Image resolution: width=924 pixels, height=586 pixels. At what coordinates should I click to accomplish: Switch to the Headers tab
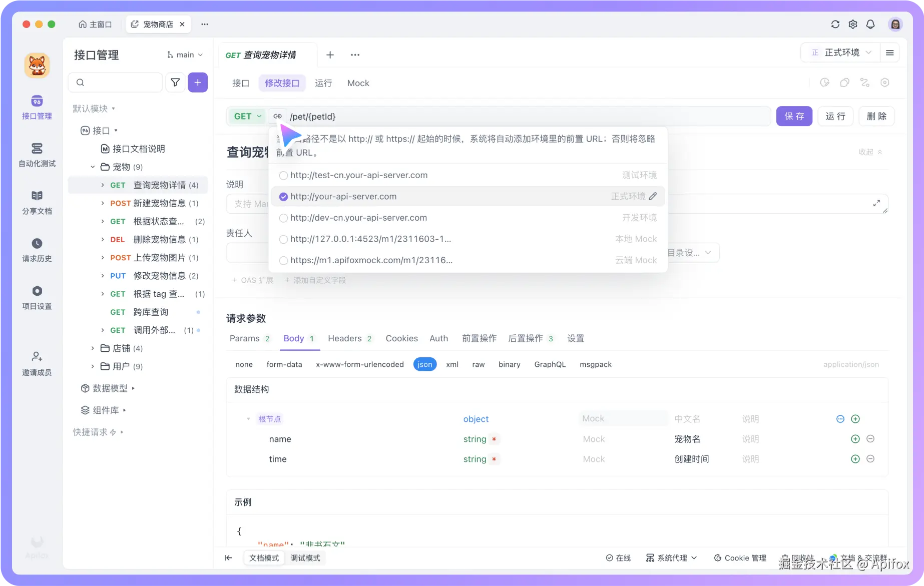(x=344, y=338)
